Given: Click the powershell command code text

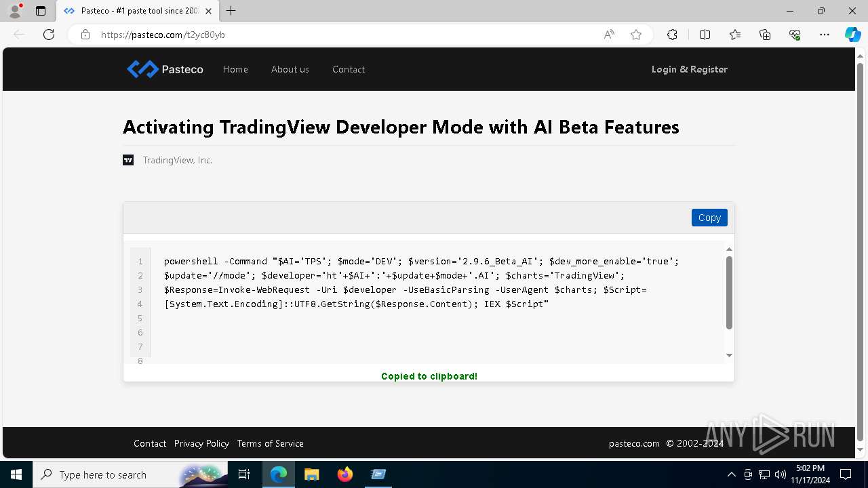Looking at the screenshot, I should pos(421,283).
